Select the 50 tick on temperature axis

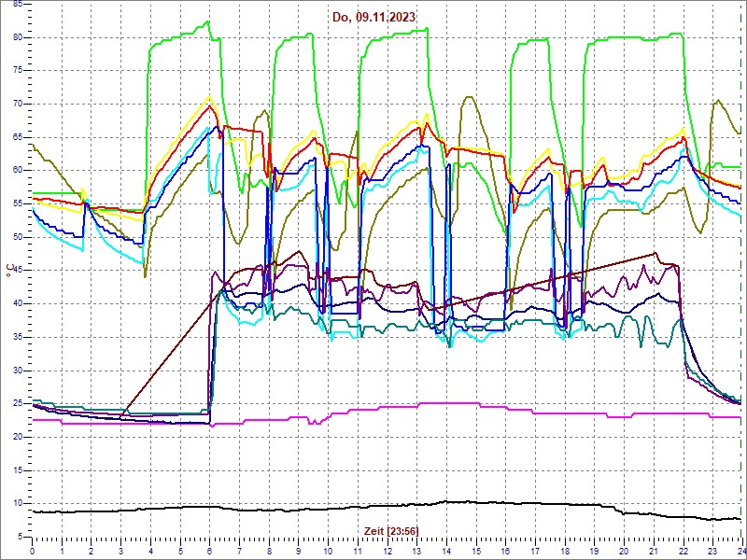(17, 237)
